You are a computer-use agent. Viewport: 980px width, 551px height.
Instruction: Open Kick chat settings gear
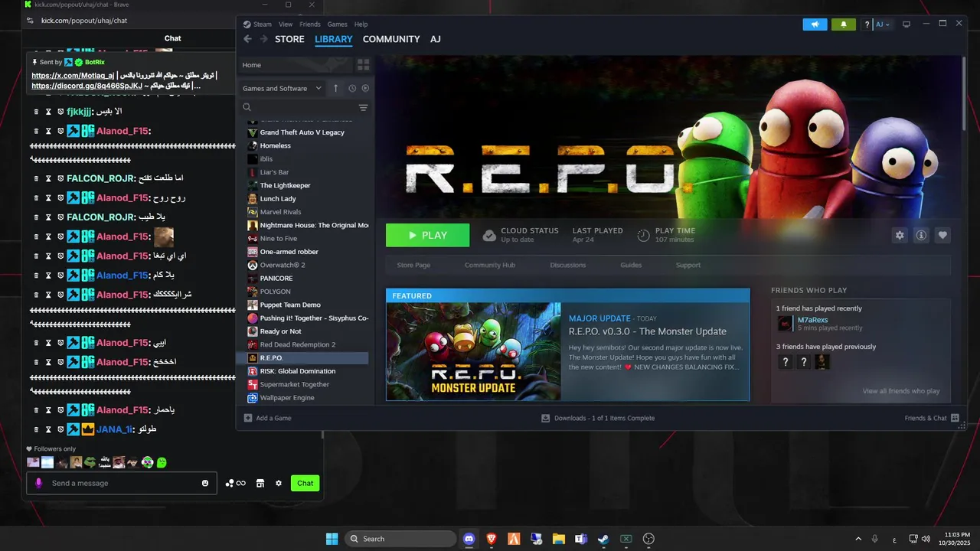[x=279, y=483]
